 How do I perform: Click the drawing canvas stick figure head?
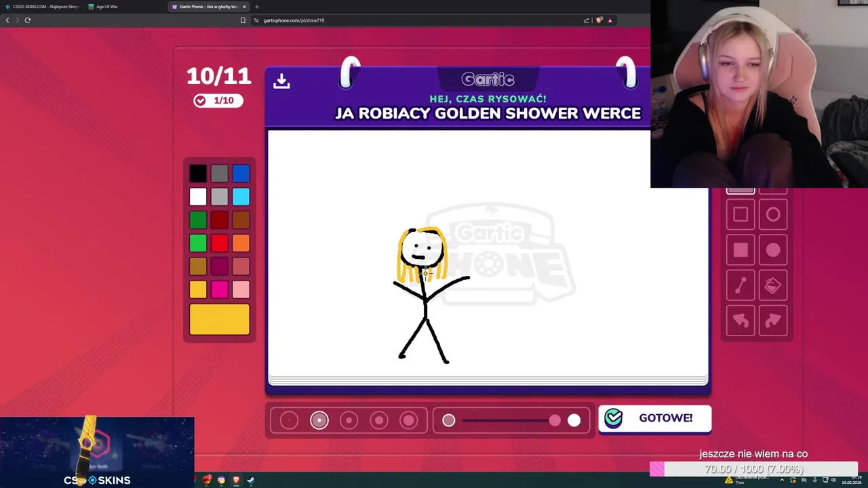pyautogui.click(x=421, y=249)
